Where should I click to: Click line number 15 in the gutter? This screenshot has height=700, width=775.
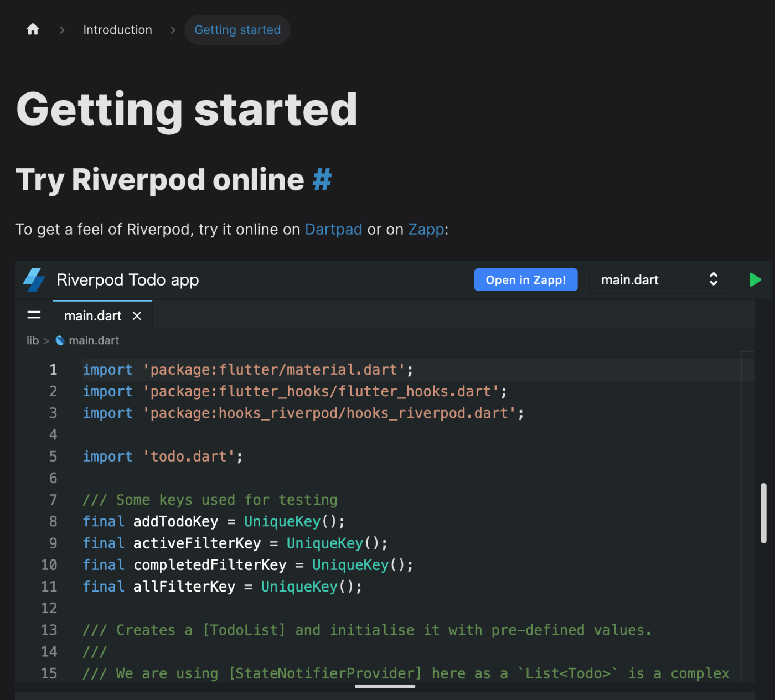49,673
